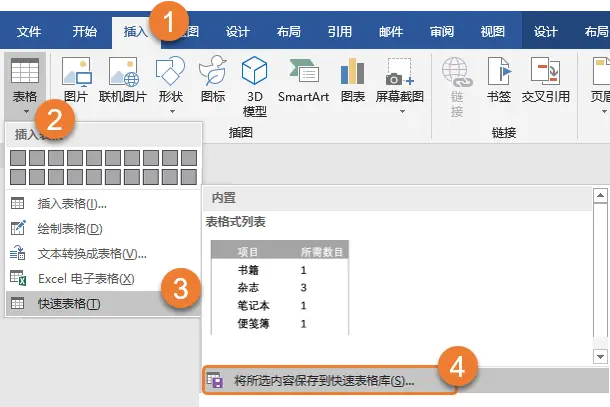Click the gallery scrollbar down arrow

pyautogui.click(x=600, y=356)
